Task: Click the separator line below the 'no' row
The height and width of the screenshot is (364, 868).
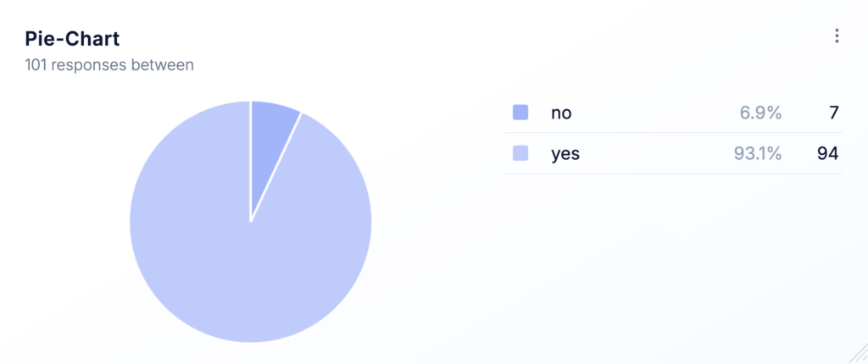Action: pyautogui.click(x=674, y=133)
